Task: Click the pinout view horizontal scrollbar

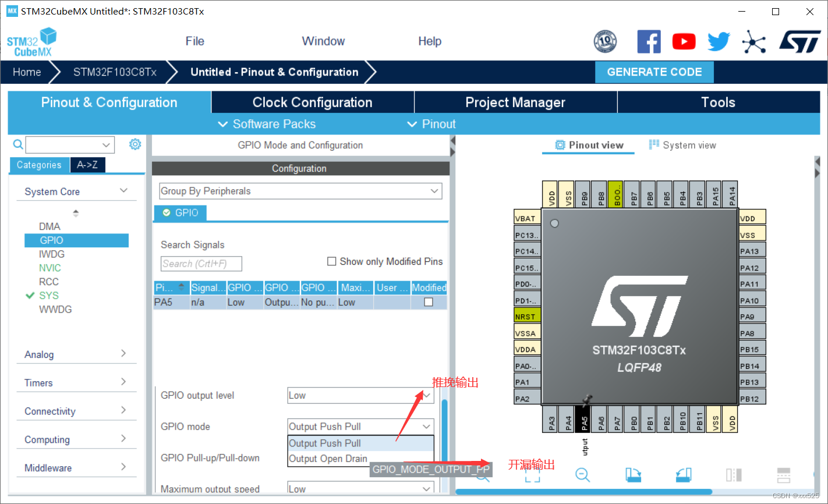Action: (583, 492)
